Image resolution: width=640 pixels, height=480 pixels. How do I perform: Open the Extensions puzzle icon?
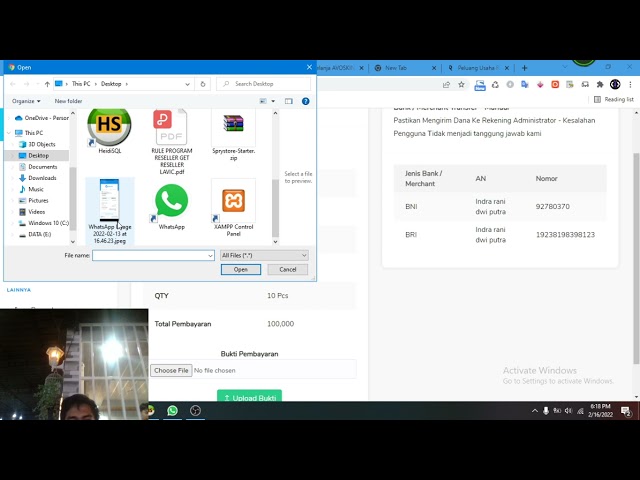point(600,84)
